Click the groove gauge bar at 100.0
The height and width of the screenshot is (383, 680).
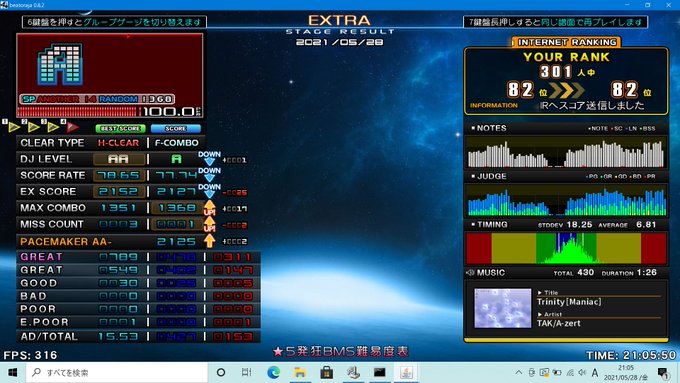(x=80, y=112)
